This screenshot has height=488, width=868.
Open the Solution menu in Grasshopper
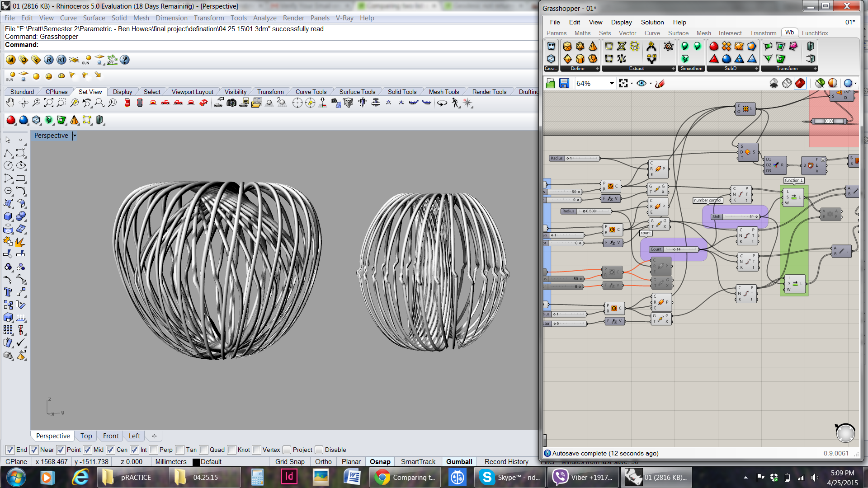(x=652, y=22)
